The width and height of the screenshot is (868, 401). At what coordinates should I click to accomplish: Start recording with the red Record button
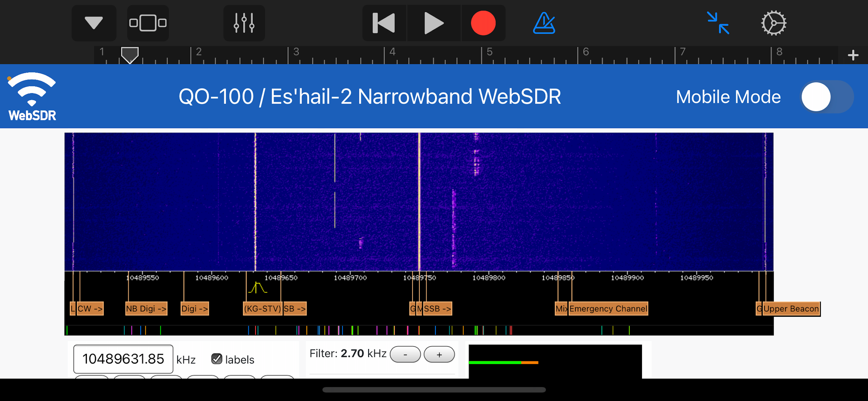(483, 23)
